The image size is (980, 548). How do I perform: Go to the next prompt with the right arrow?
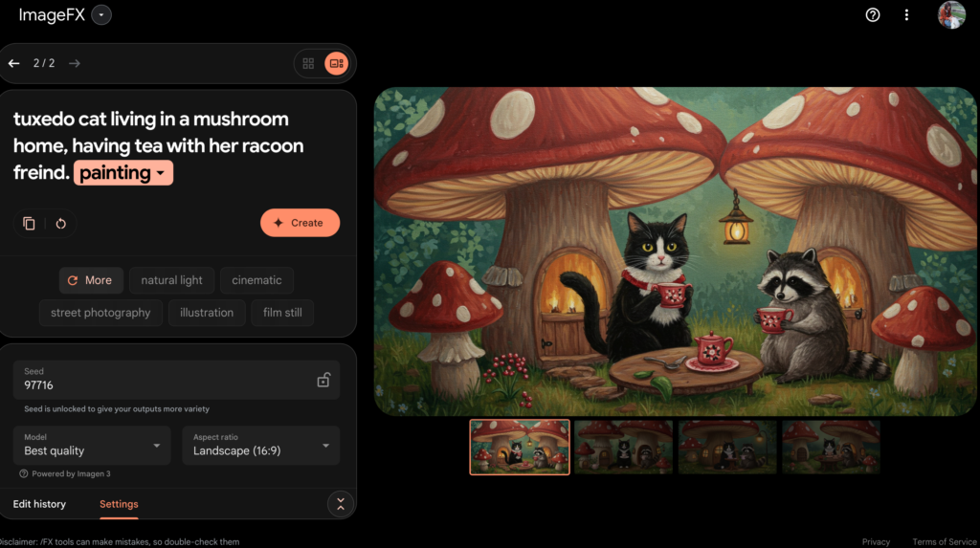pos(75,64)
